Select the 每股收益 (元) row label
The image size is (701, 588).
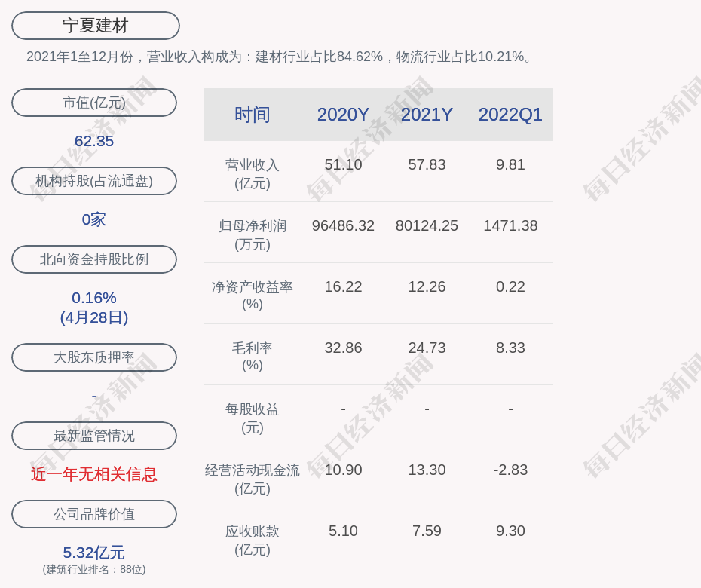253,418
